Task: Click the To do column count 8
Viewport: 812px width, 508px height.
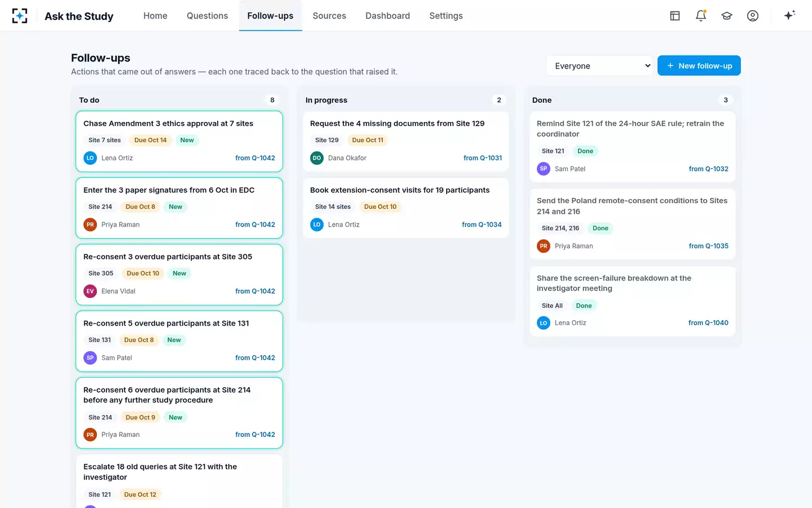Action: [272, 100]
